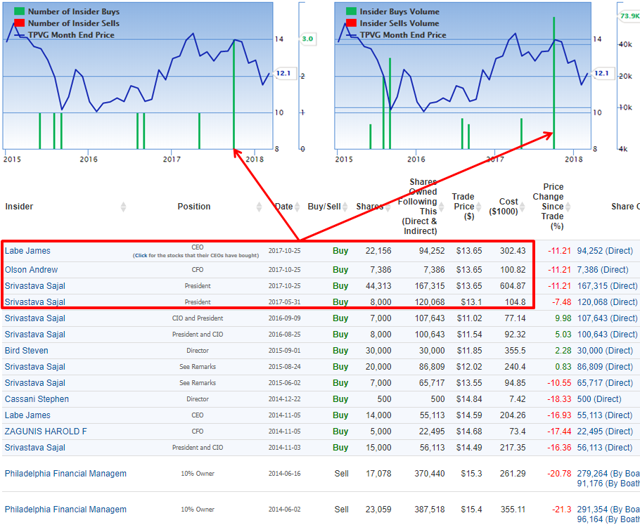Open Srivastava Sajal link dated 2016-08-25
640x525 pixels.
35,335
